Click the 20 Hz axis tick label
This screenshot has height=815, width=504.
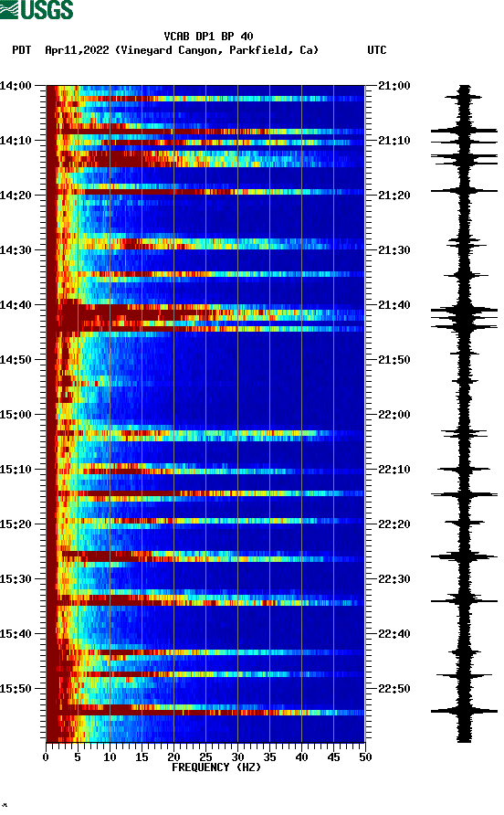(173, 757)
